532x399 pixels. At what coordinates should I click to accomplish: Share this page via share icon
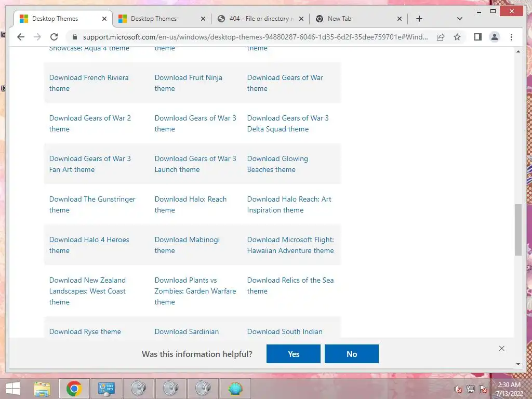(441, 37)
